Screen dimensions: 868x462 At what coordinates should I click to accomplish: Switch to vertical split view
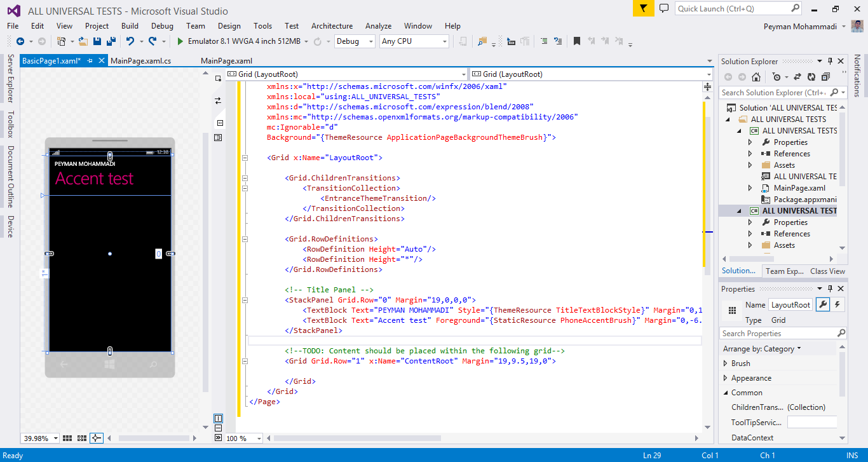218,418
